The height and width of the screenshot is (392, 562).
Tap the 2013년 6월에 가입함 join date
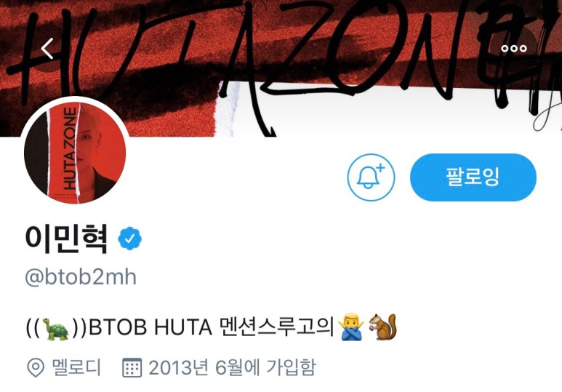pyautogui.click(x=232, y=367)
